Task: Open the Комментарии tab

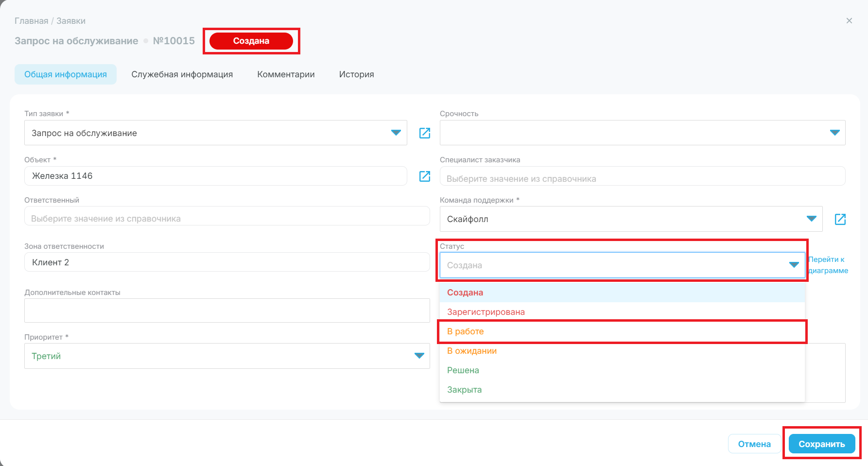Action: click(286, 74)
